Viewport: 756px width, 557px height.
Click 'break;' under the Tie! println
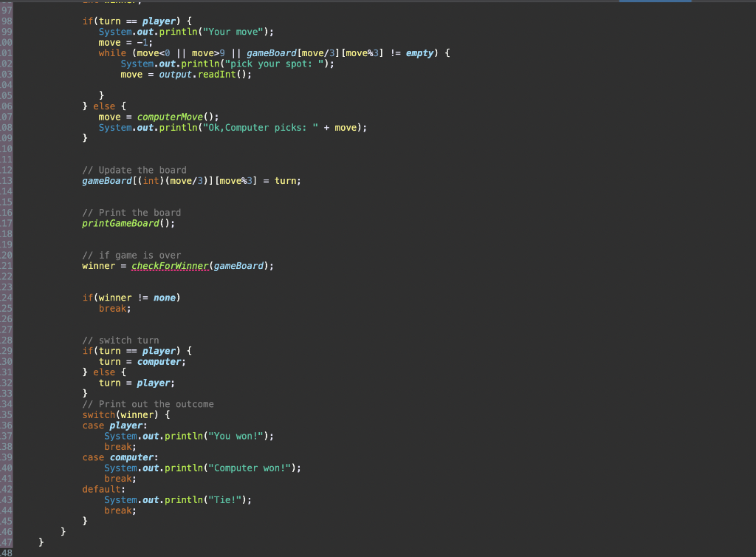pos(120,510)
